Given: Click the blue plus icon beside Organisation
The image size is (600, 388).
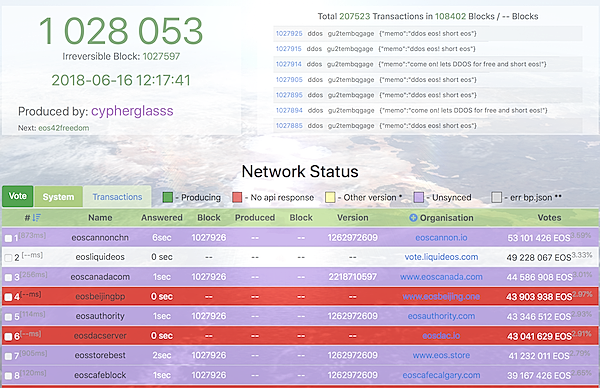Looking at the screenshot, I should [x=413, y=218].
